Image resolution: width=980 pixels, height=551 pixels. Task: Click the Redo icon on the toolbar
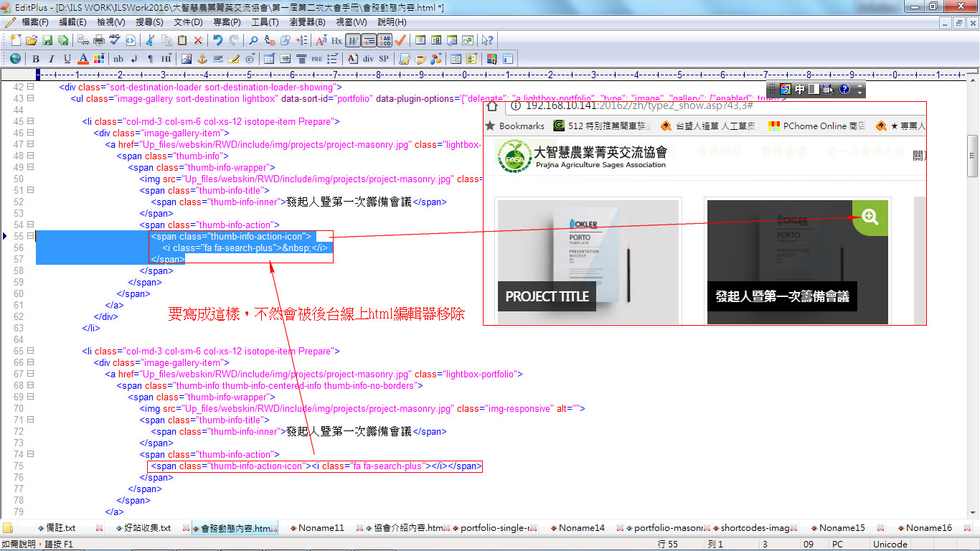[235, 41]
